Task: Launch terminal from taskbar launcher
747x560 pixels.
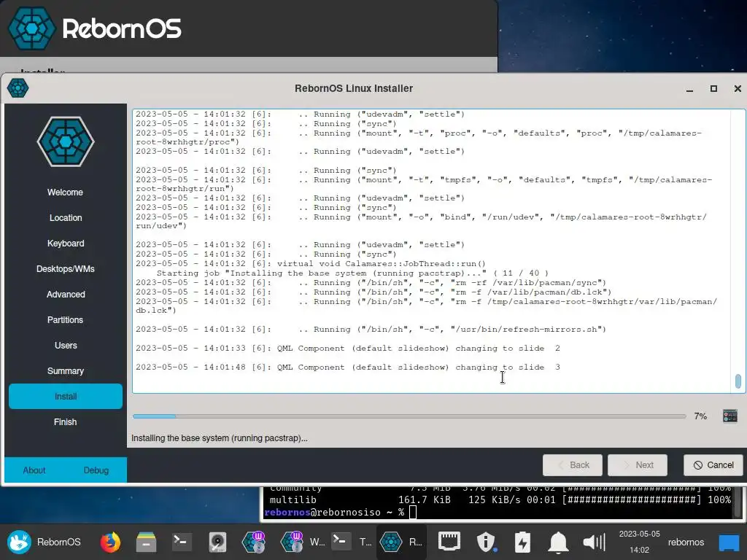Action: 182,542
